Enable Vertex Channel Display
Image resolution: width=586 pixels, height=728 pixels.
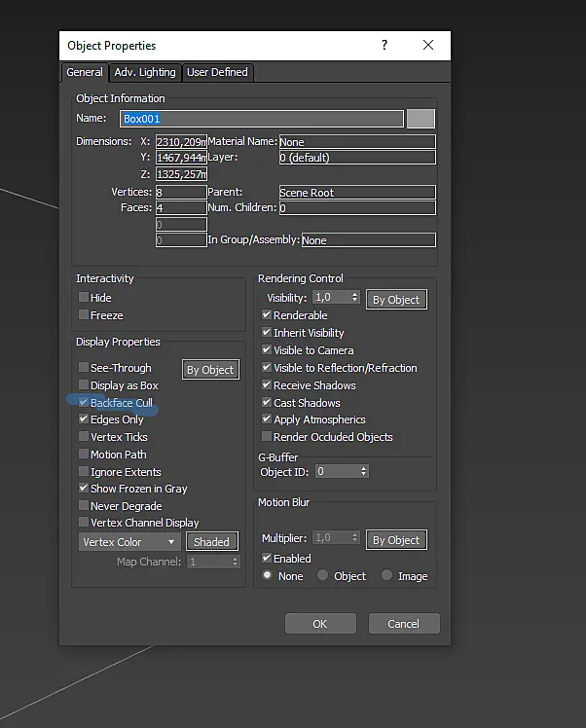tap(84, 522)
